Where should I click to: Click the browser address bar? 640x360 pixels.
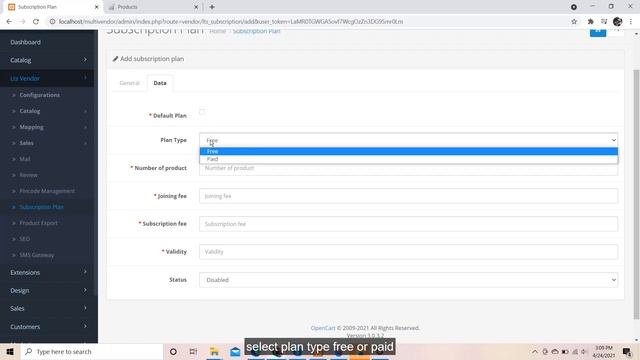[310, 22]
